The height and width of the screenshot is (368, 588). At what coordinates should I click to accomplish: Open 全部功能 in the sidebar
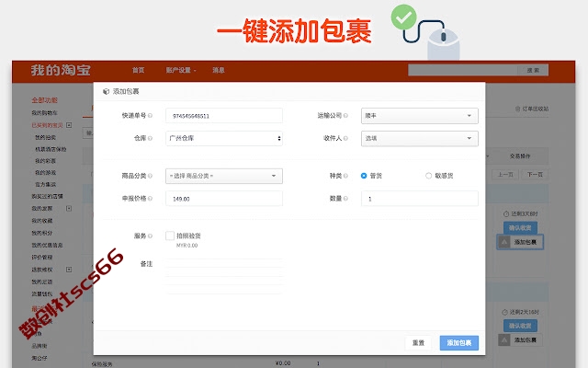pos(44,100)
